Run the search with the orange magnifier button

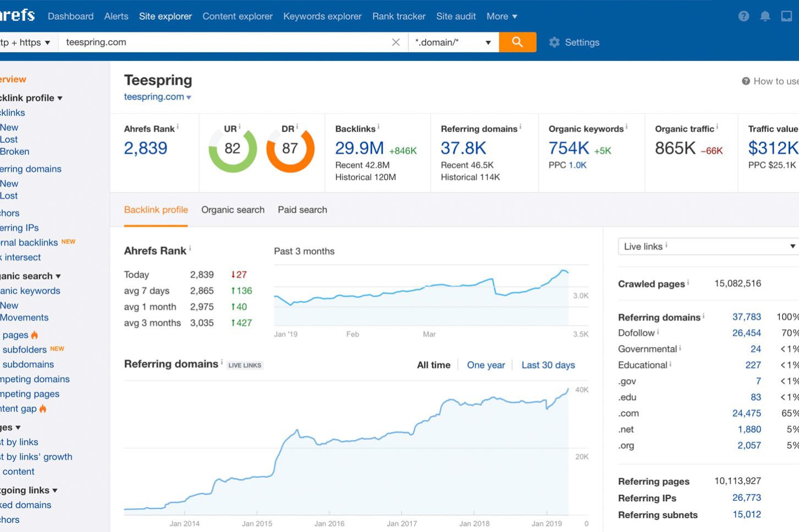pyautogui.click(x=517, y=42)
